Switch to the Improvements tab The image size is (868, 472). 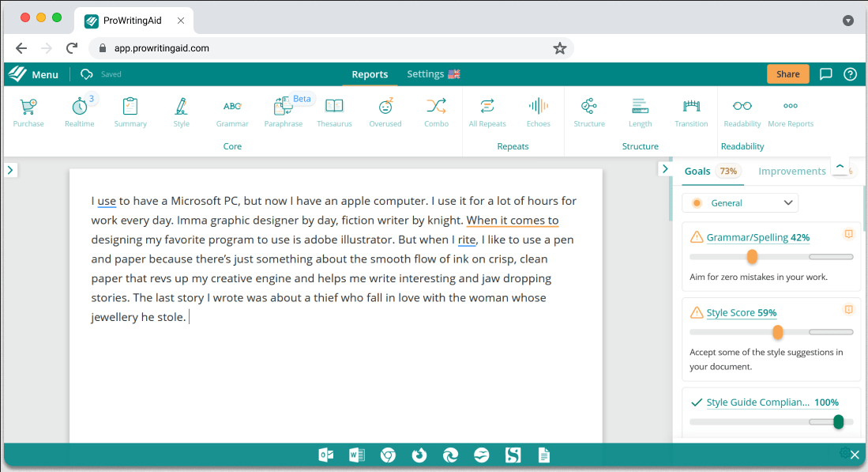(x=791, y=171)
